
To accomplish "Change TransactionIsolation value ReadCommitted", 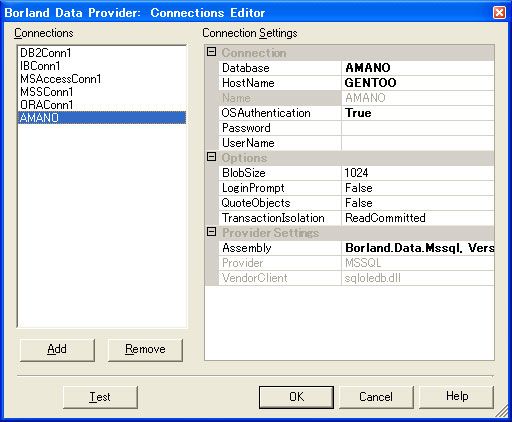I will click(418, 218).
